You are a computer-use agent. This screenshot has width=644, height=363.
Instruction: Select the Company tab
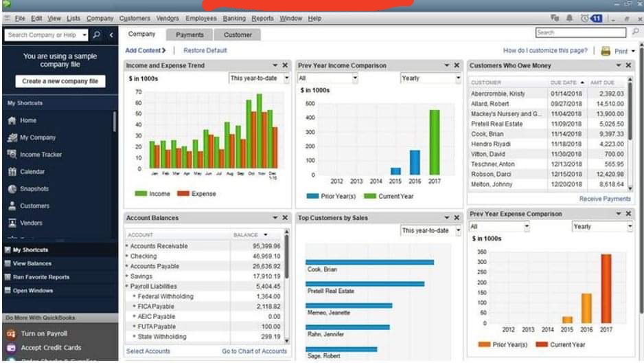141,34
